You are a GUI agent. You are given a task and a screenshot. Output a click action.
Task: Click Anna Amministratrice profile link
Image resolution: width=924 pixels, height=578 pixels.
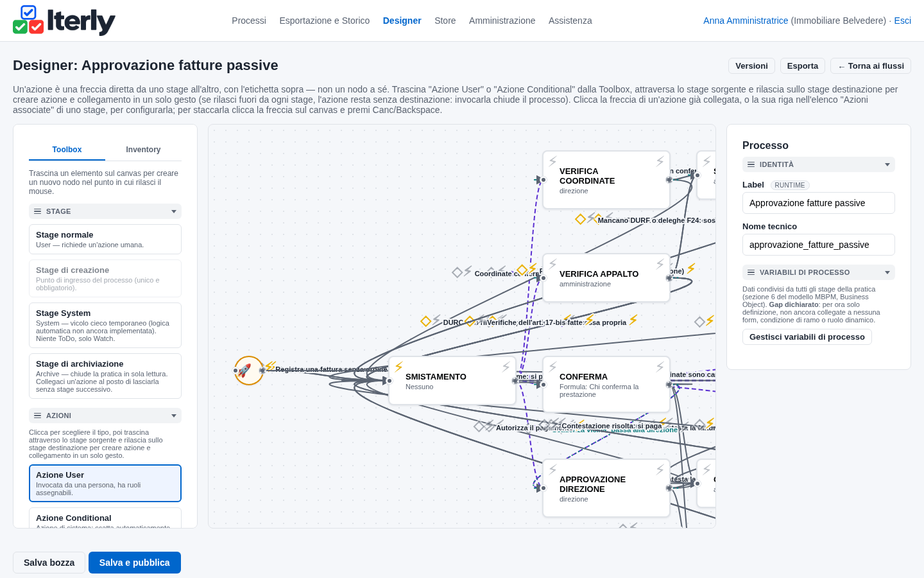click(x=746, y=21)
